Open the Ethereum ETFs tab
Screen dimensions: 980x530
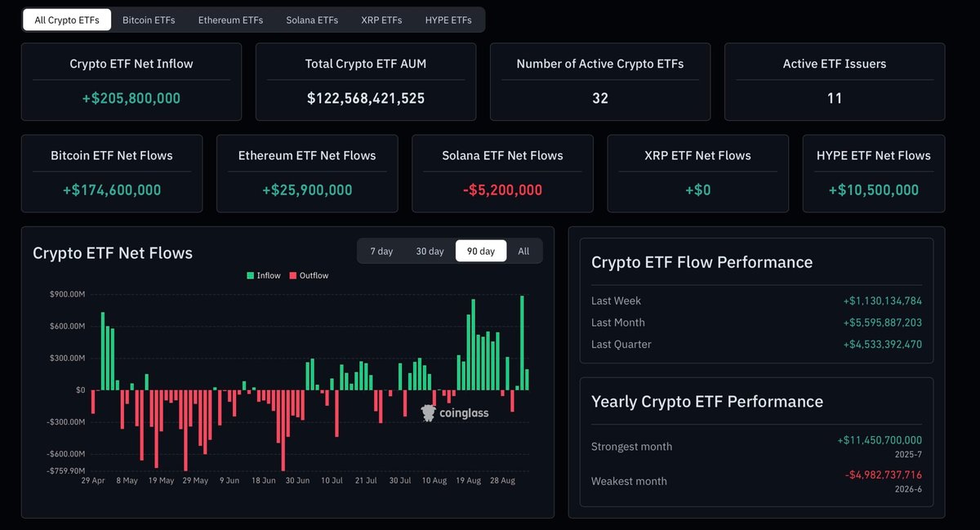click(x=230, y=20)
